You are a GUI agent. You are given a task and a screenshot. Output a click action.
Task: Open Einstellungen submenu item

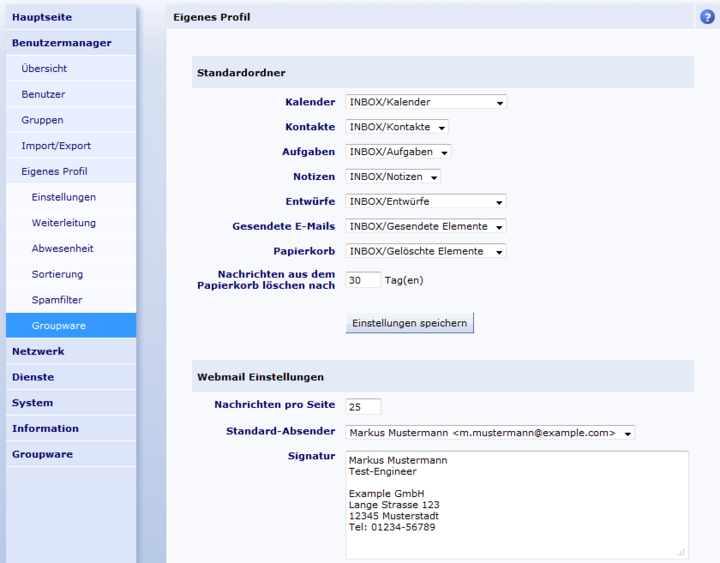(71, 197)
